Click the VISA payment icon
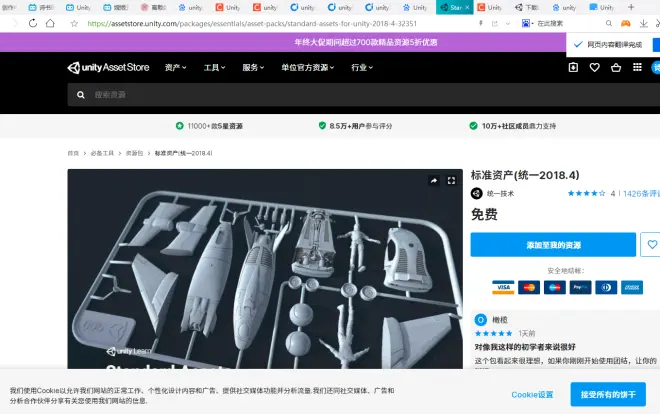 pyautogui.click(x=503, y=287)
